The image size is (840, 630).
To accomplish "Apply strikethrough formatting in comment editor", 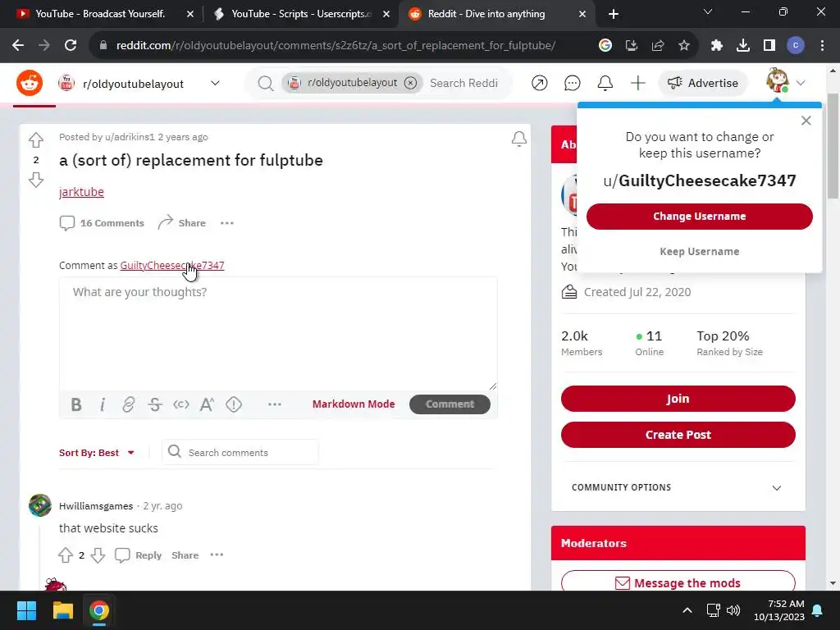I will click(155, 404).
